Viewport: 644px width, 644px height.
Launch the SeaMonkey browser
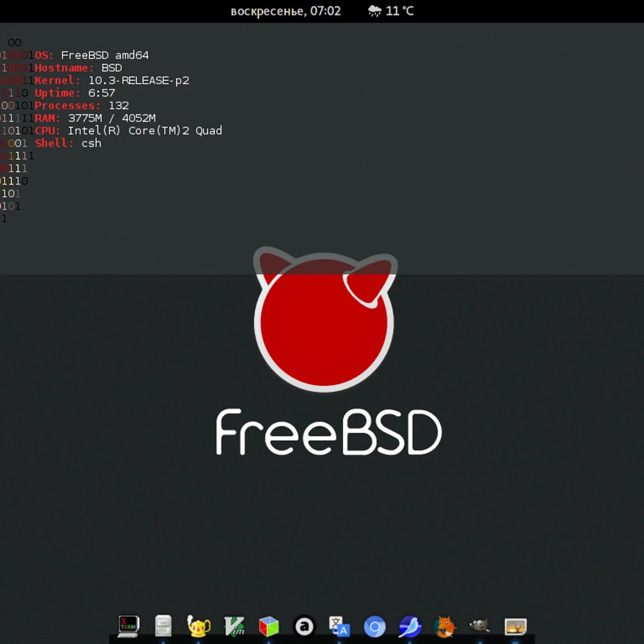click(410, 627)
